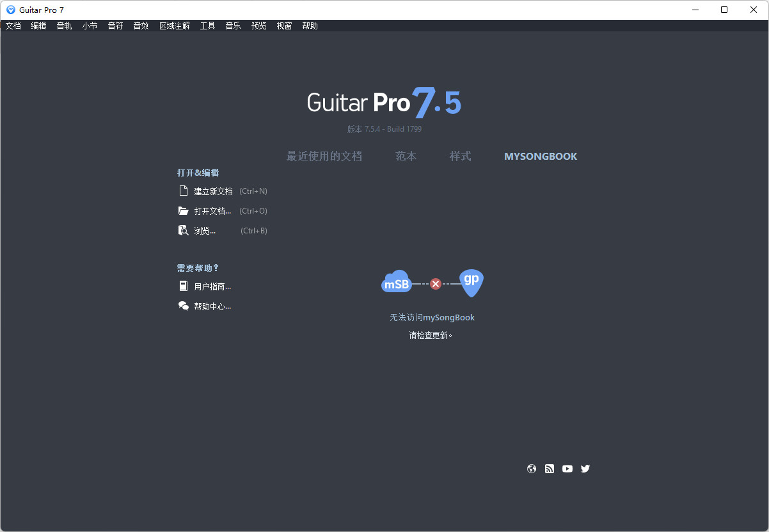Click the (Ctrl+O) shortcut label
The image size is (769, 532).
pos(253,211)
